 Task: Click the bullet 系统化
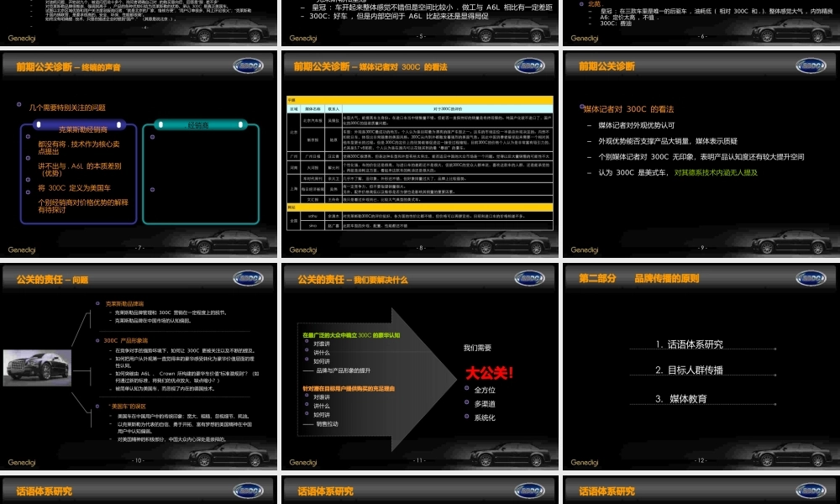(485, 418)
